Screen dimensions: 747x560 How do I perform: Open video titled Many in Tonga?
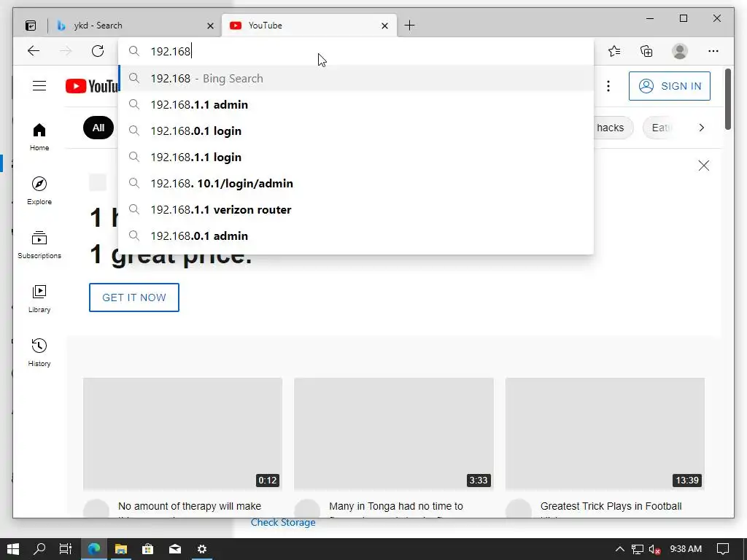[396, 506]
